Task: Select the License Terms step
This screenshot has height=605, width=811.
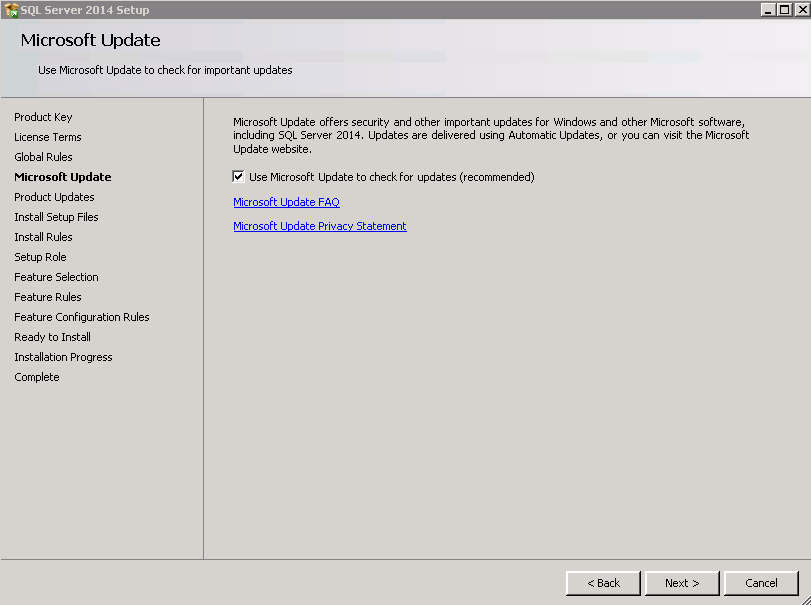Action: point(48,137)
